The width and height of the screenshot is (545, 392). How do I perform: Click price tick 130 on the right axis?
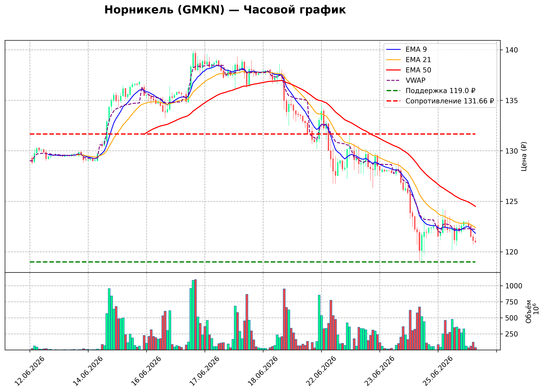(x=511, y=151)
